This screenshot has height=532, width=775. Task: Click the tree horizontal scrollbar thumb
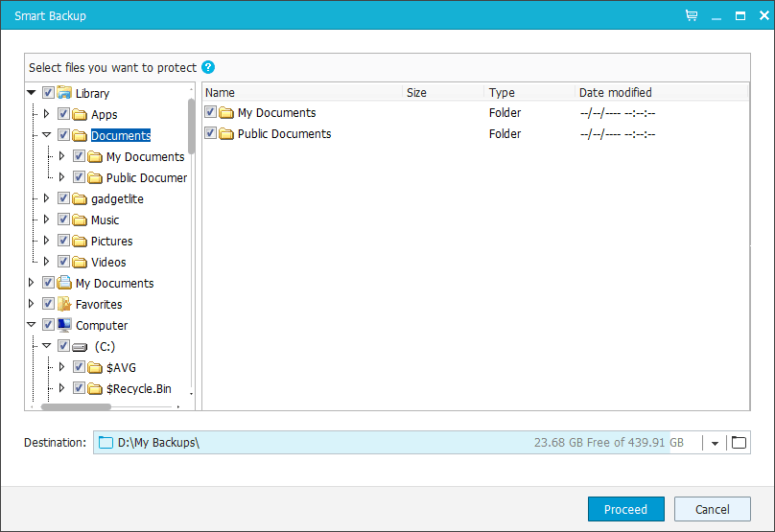coord(76,407)
